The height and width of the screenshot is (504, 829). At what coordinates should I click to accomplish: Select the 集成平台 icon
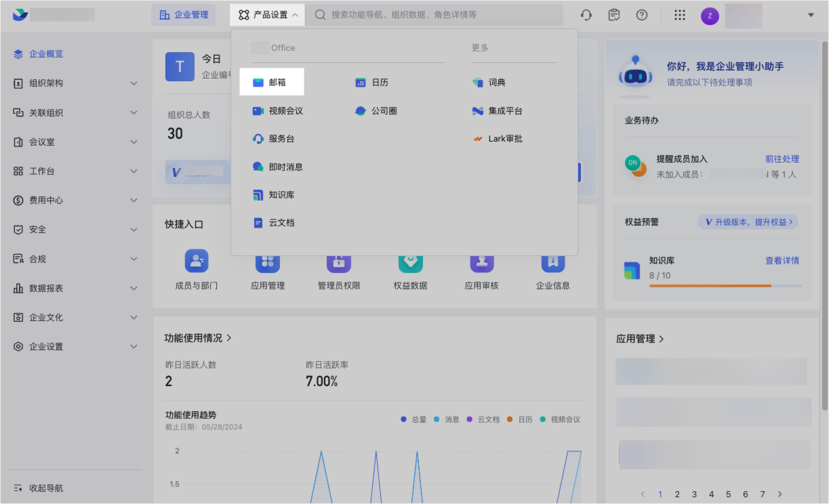(x=478, y=110)
